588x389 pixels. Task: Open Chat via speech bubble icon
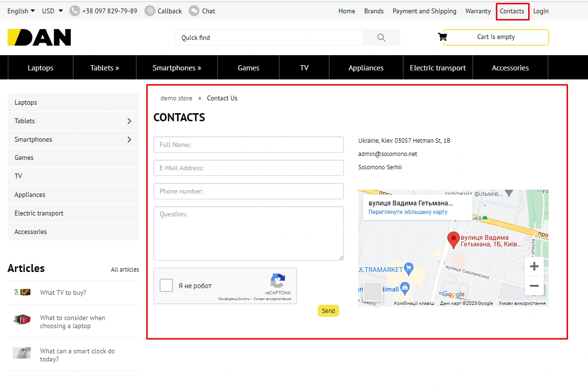pyautogui.click(x=194, y=11)
